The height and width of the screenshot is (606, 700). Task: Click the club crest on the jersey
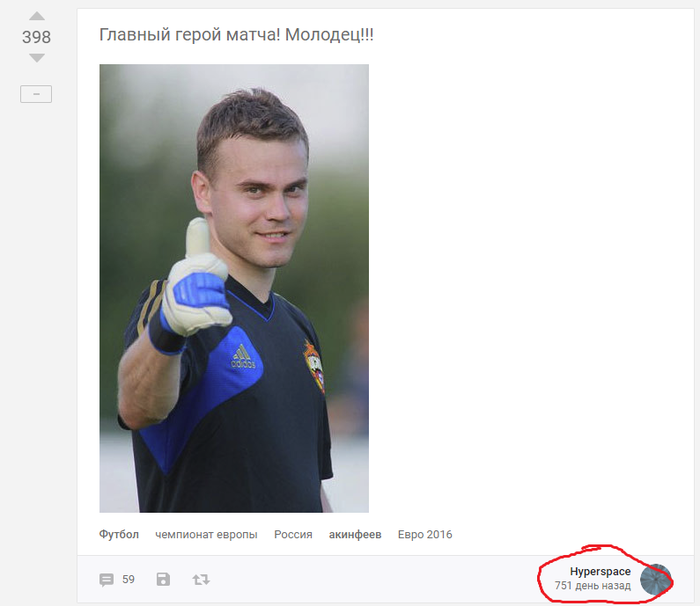[x=315, y=366]
